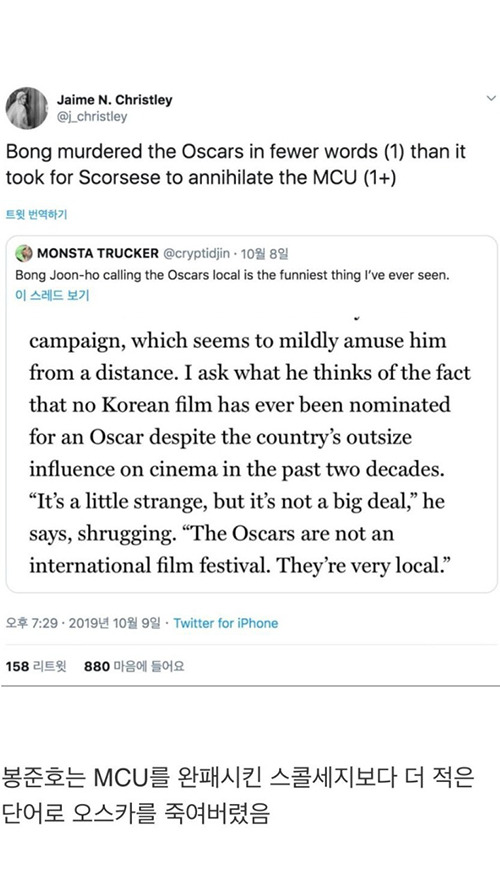This screenshot has width=500, height=887.
Task: Open the Jaime N. Christley display name
Action: coord(114,100)
